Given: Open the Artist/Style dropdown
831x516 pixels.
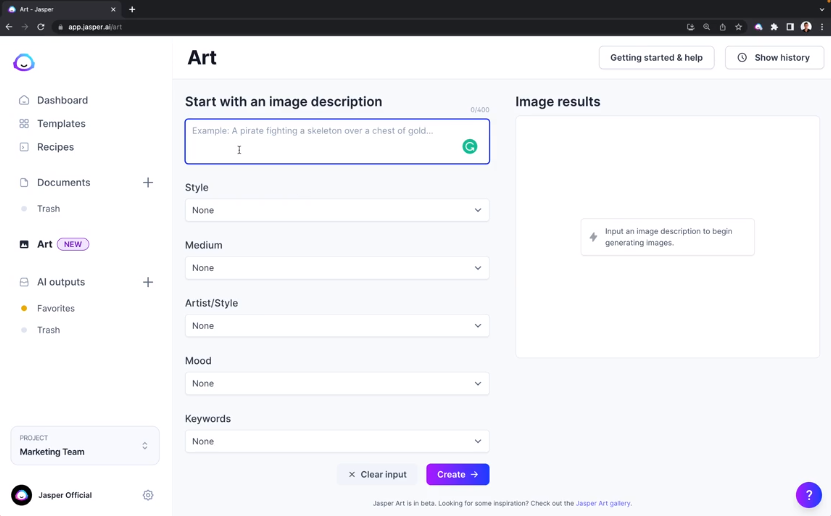Looking at the screenshot, I should [x=337, y=326].
